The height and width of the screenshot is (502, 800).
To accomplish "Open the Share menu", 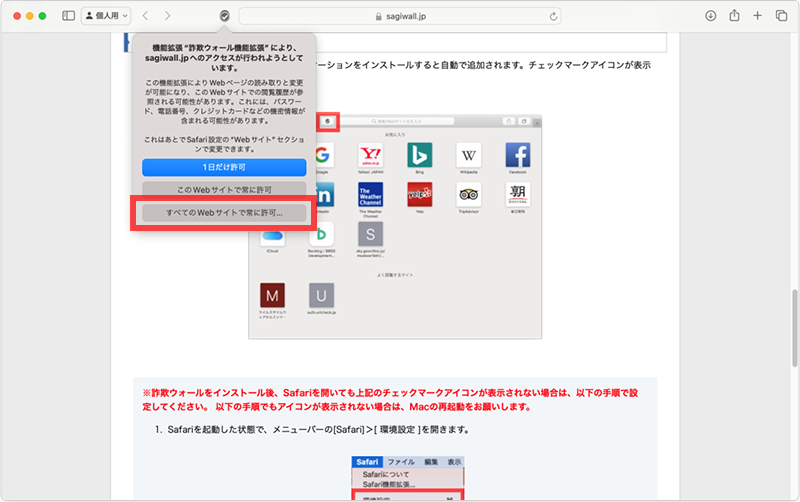I will pyautogui.click(x=734, y=16).
